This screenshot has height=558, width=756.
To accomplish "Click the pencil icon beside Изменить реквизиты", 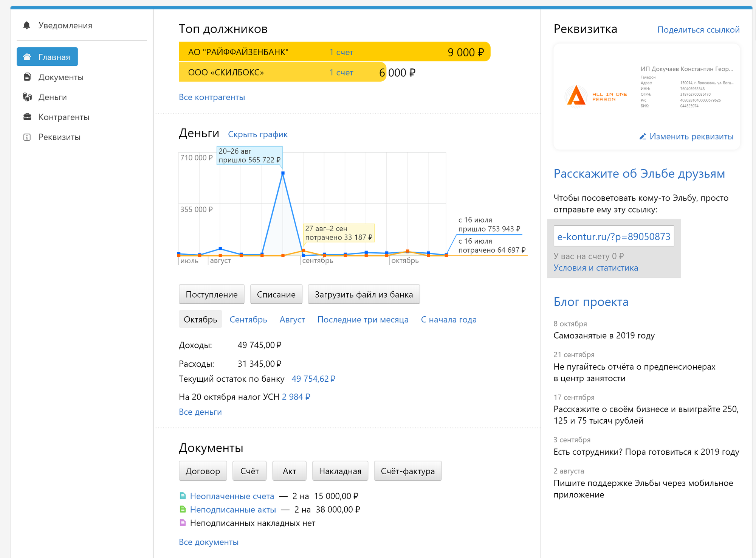I will 642,137.
